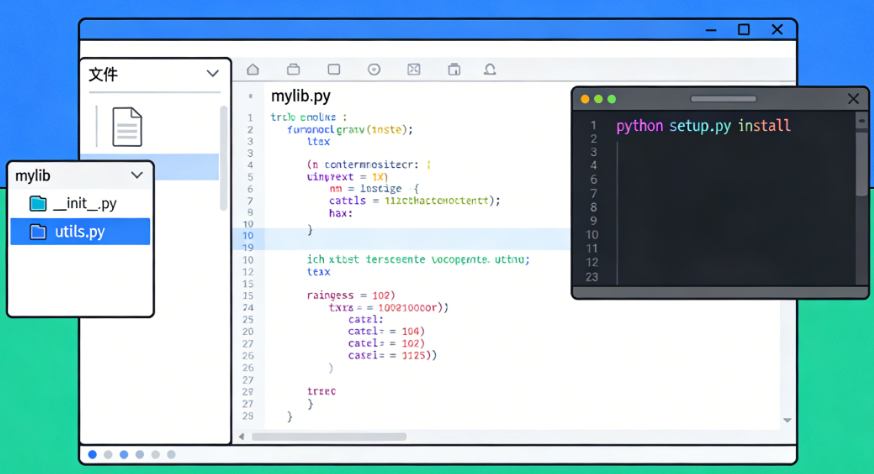Click the 'hax:' code line
Image resolution: width=874 pixels, height=474 pixels.
(x=341, y=213)
